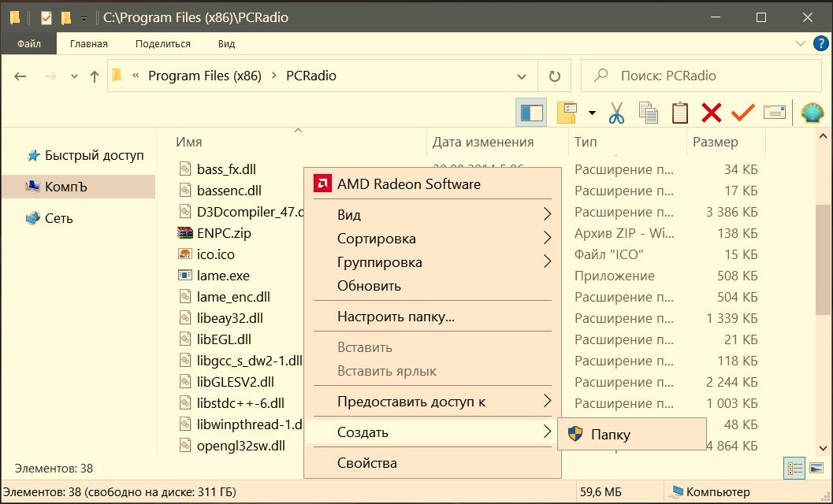Switch to details view icon
Viewport: 833px width, 504px height.
(794, 469)
